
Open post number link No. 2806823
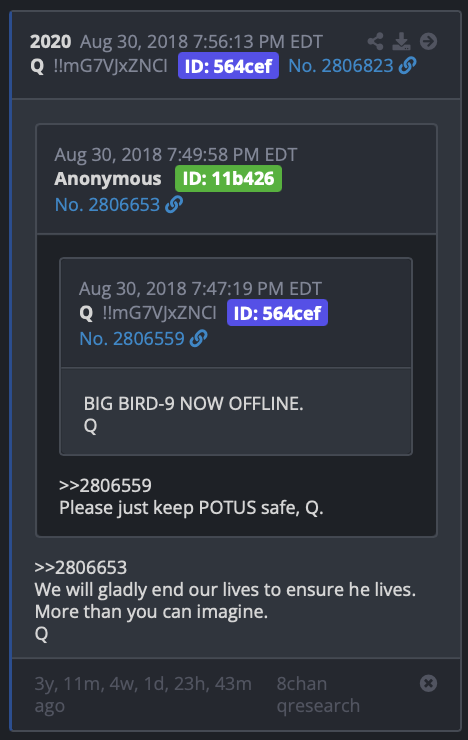[x=341, y=66]
